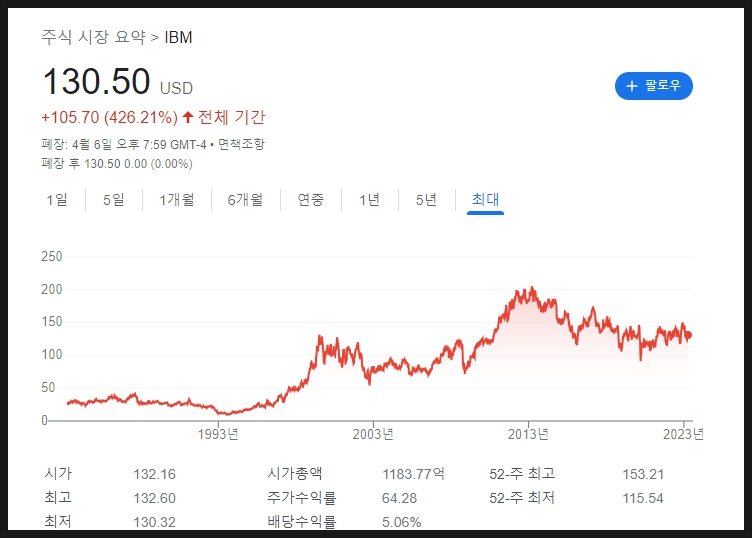This screenshot has width=752, height=538.
Task: Click the IBM breadcrumb text
Action: [x=178, y=37]
